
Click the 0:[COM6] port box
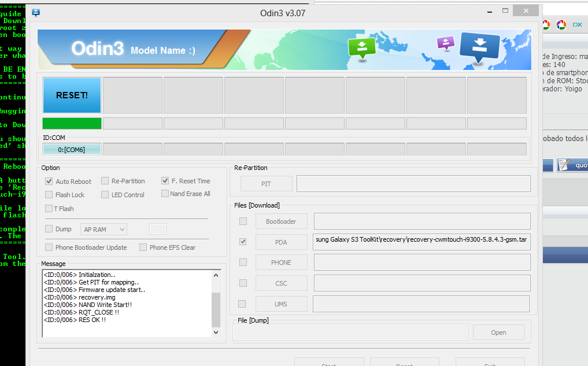click(x=72, y=150)
